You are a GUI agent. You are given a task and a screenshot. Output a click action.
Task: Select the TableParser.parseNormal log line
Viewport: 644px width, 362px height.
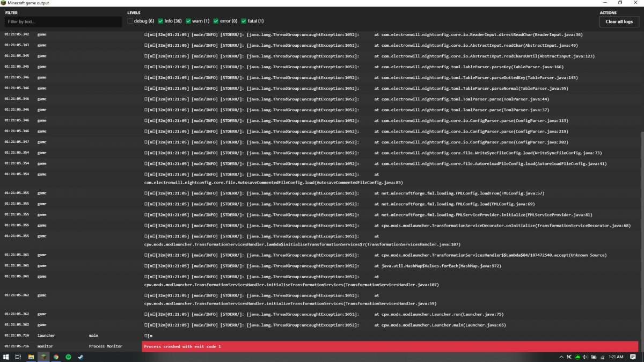pos(319,88)
